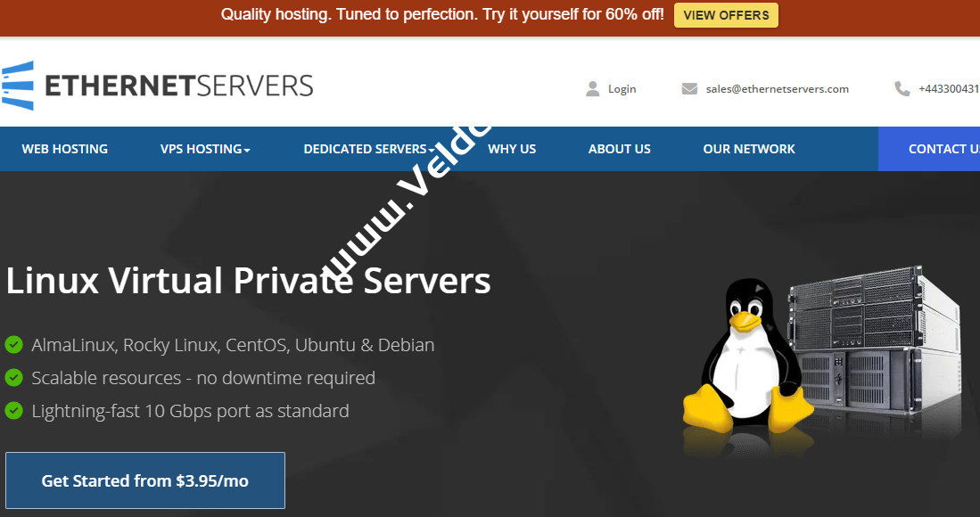Expand the Dedicated Servers dropdown menu
Screen dimensions: 980x517
(x=367, y=149)
